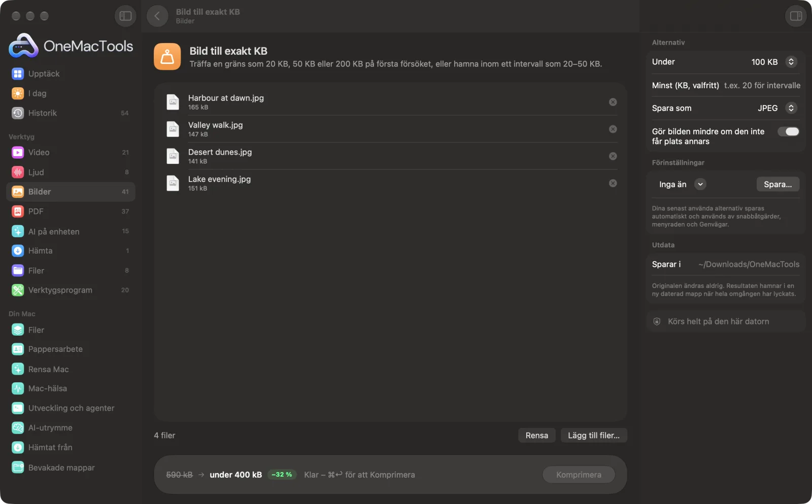Open Pappersarbete icon under Din Mac

(x=18, y=349)
